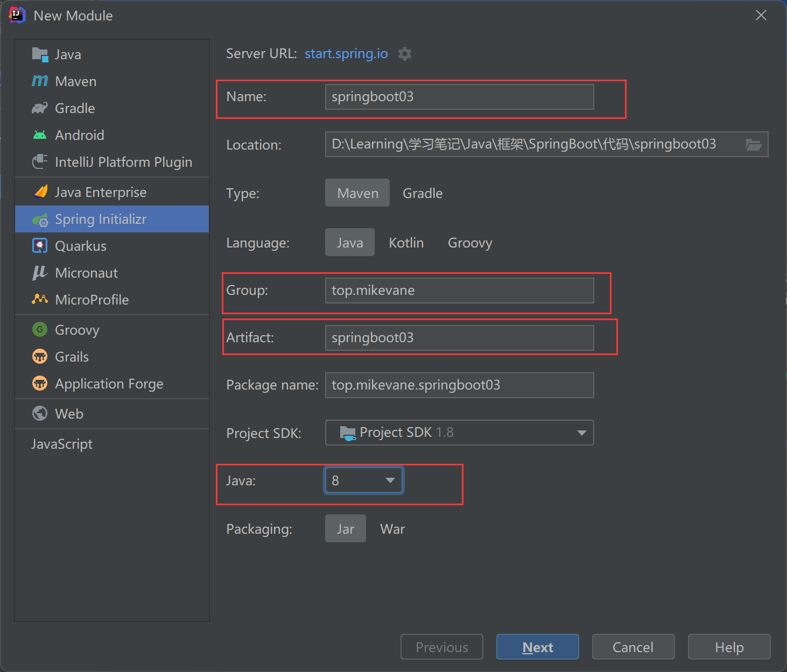Click the Micronaut mu icon
Screen dimensions: 787x672
click(x=39, y=273)
